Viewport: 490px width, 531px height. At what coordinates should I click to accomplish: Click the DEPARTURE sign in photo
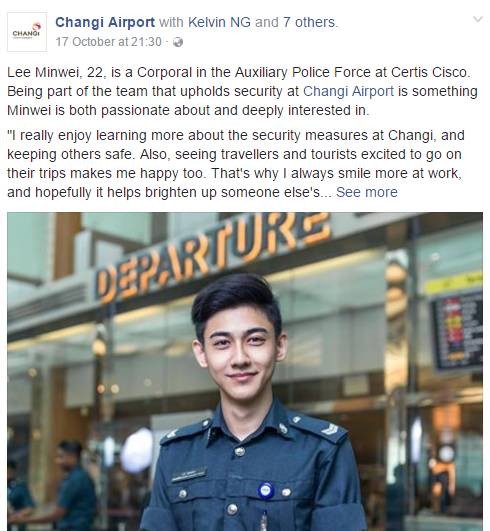click(x=212, y=254)
